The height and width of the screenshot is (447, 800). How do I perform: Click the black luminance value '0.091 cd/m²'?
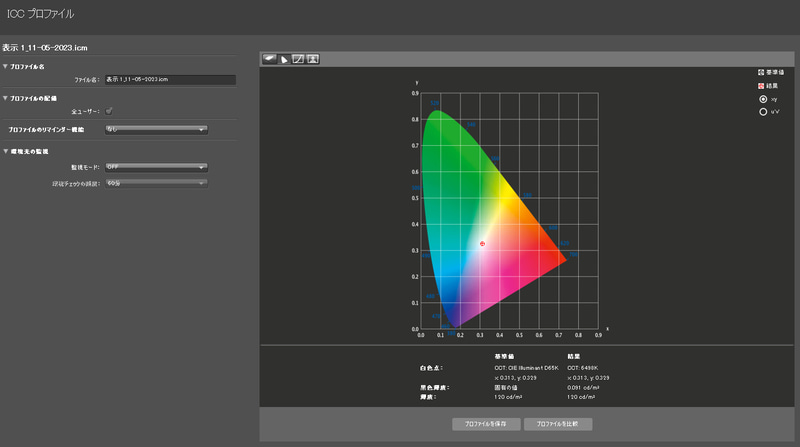coord(583,388)
